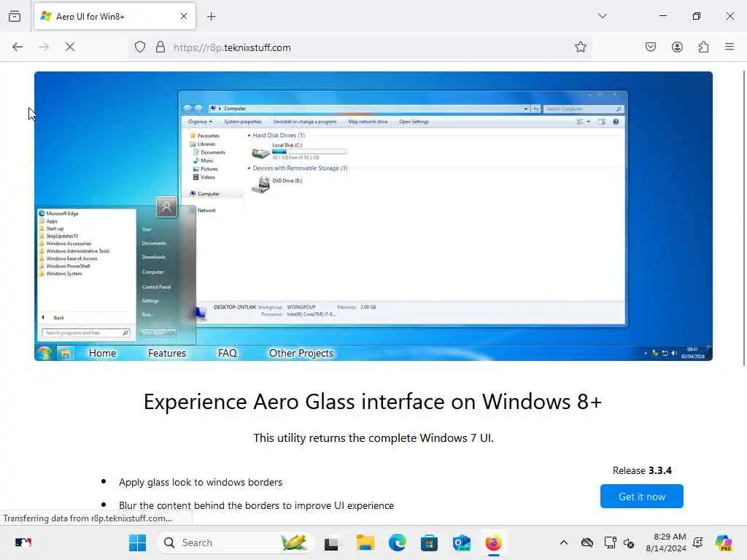This screenshot has width=747, height=560.
Task: Open the Other Projects menu item
Action: tap(301, 354)
